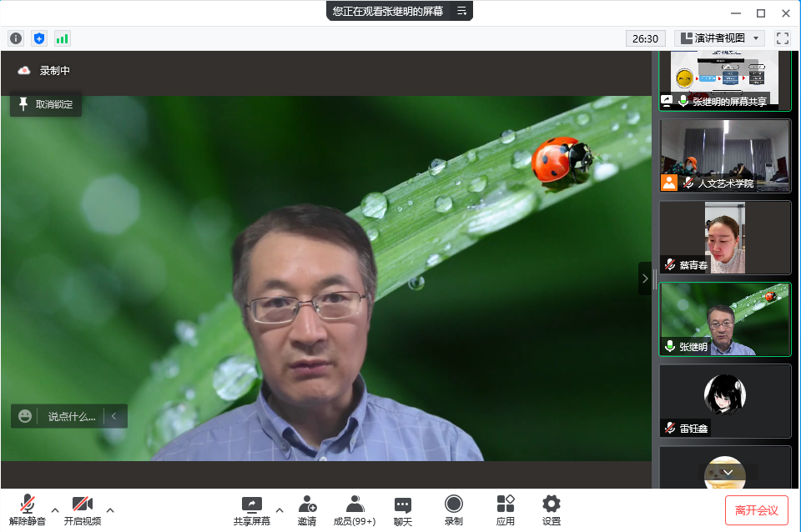Click 取消锁定 to unpin video
Screen dimensions: 801x532
coord(46,104)
